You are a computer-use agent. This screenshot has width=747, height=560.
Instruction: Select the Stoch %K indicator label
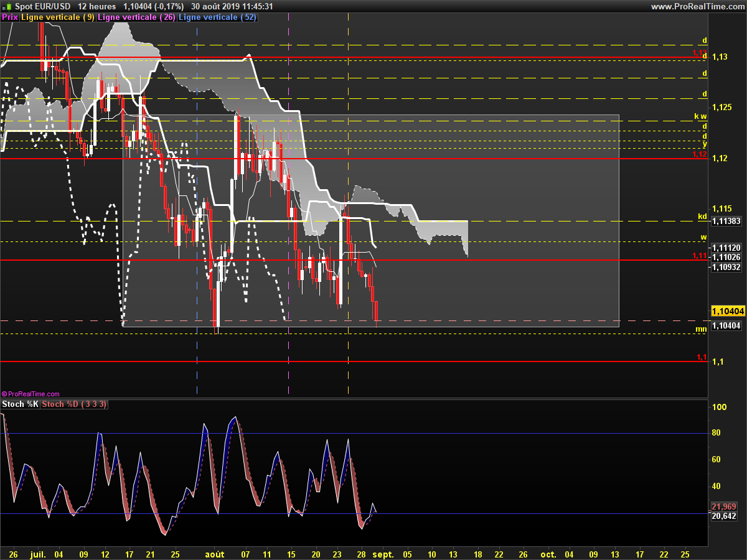(21, 404)
